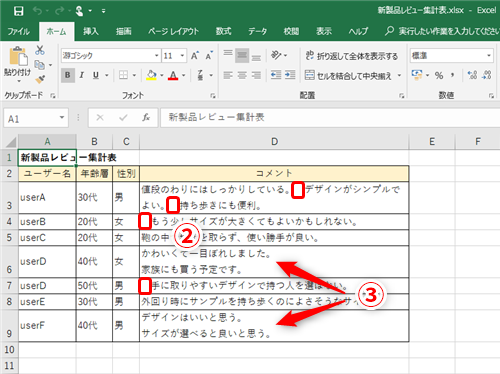Viewport: 500px width, 374px height.
Task: Open the font size dropdown showing 11
Action: coord(182,56)
